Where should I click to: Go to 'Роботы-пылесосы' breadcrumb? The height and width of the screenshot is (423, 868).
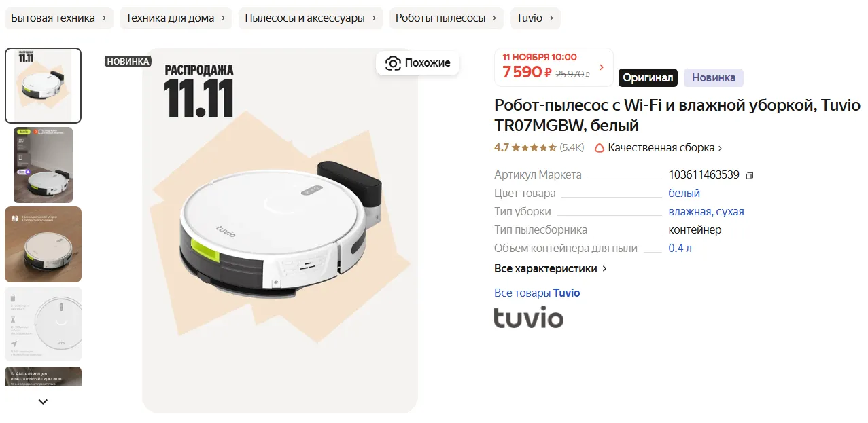(x=447, y=18)
